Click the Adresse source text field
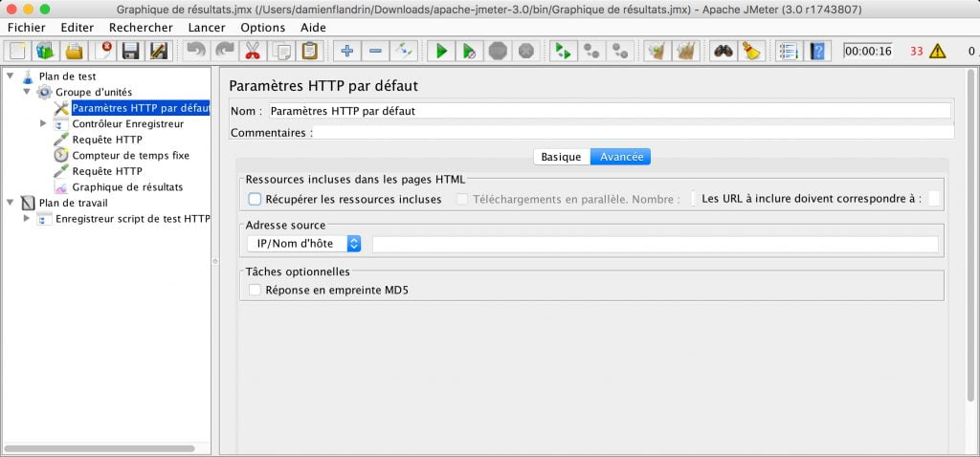The width and height of the screenshot is (980, 457). click(x=655, y=244)
